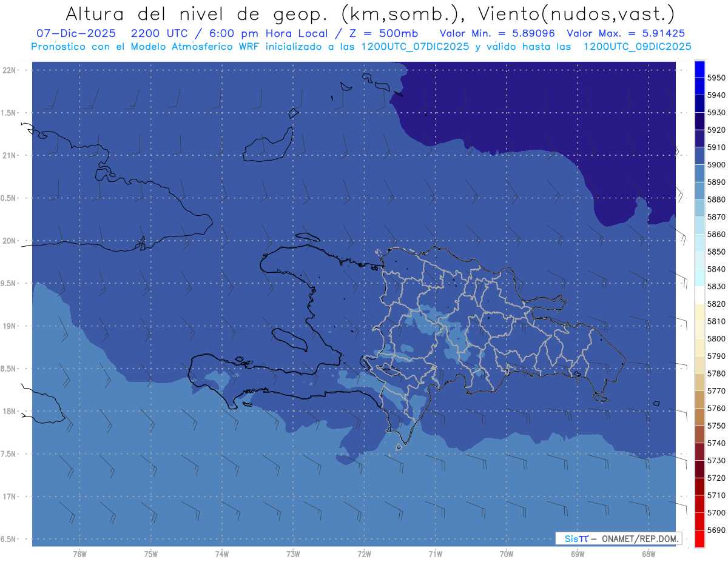728x562 pixels.
Task: Click the '5690' color scale label
Action: pos(716,530)
